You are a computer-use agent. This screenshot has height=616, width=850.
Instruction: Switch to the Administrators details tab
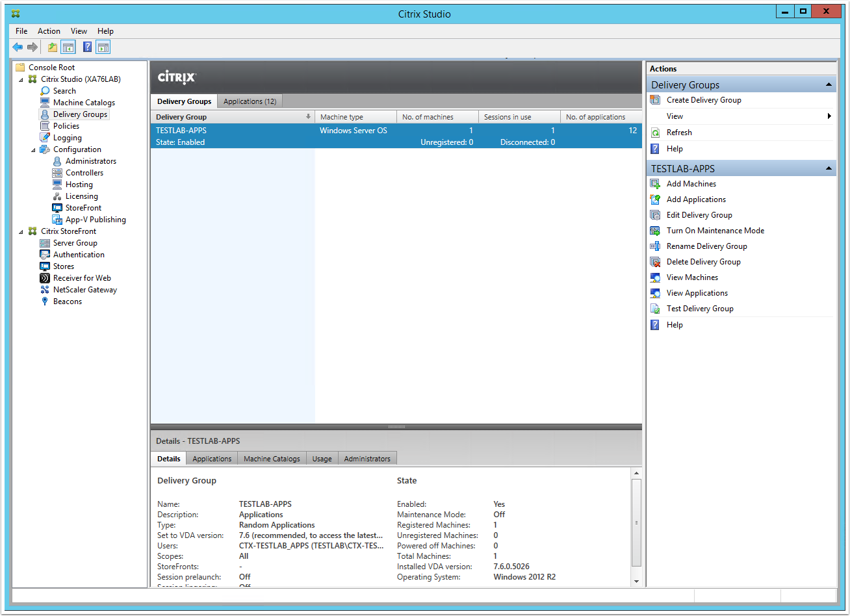(367, 459)
